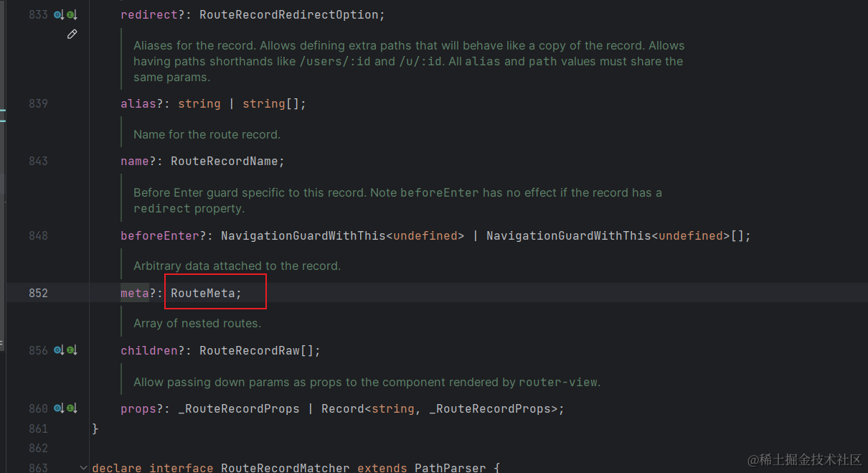This screenshot has height=473, width=868.
Task: Click the green implemented icon beside line 860
Action: pyautogui.click(x=70, y=408)
